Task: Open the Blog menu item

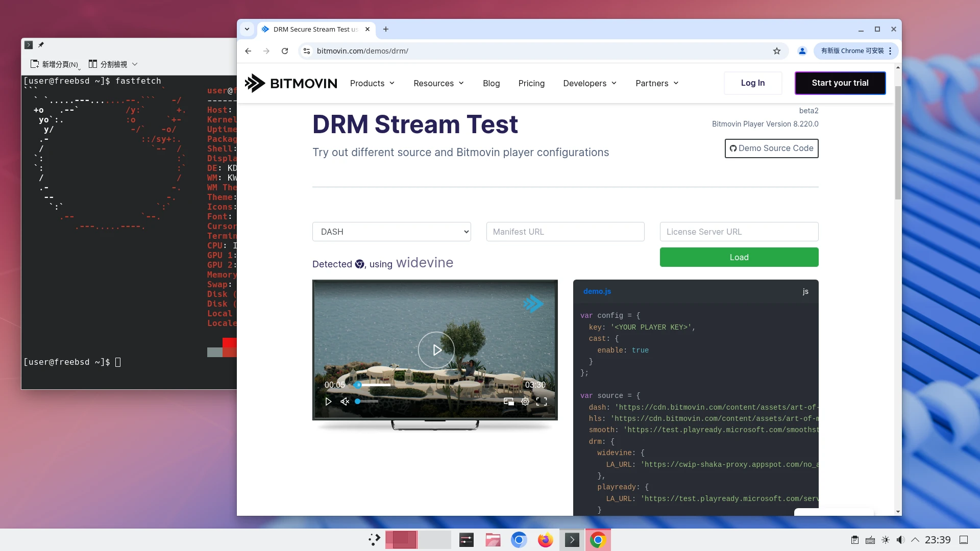Action: coord(491,83)
